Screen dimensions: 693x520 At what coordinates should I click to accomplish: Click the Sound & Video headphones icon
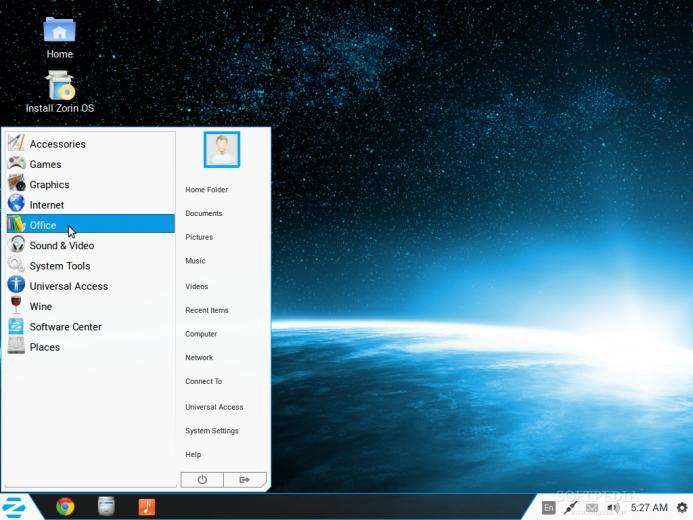click(x=17, y=244)
